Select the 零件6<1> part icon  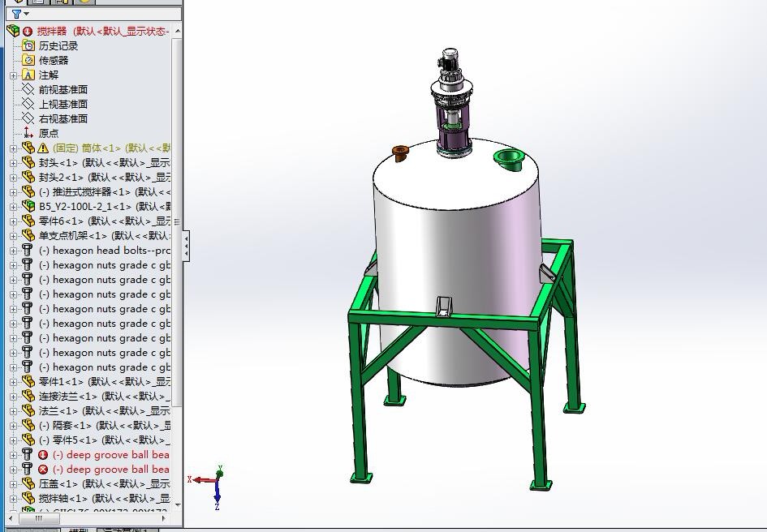tap(28, 221)
